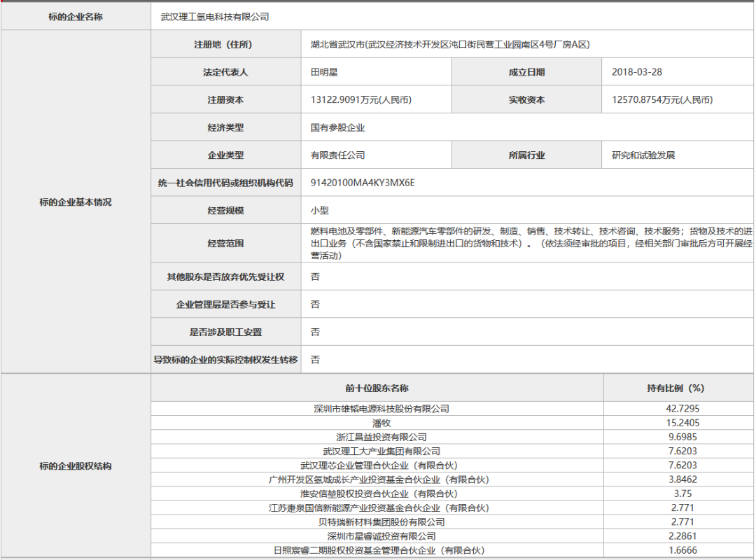Select the value 有限责任公司
Image resolution: width=756 pixels, height=560 pixels.
[x=337, y=155]
